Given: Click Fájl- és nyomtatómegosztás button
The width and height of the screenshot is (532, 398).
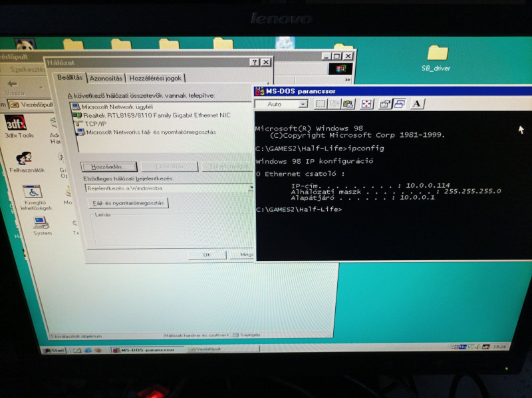Looking at the screenshot, I should [128, 203].
